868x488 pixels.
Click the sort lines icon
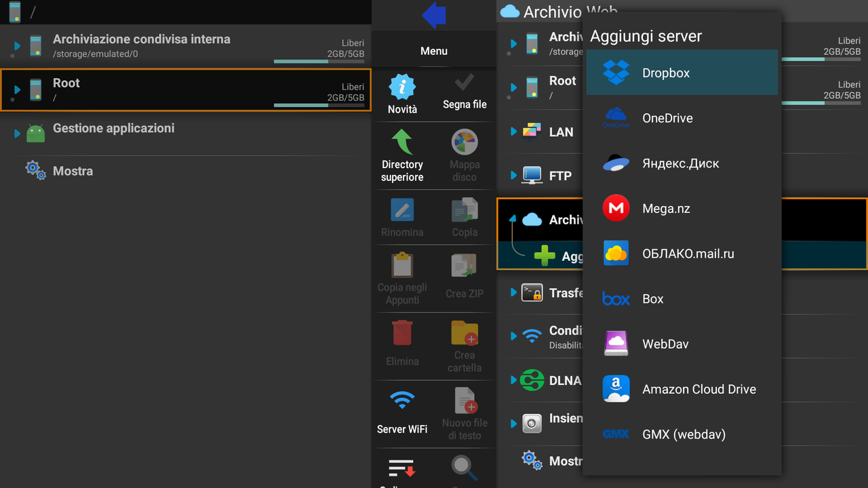[402, 468]
